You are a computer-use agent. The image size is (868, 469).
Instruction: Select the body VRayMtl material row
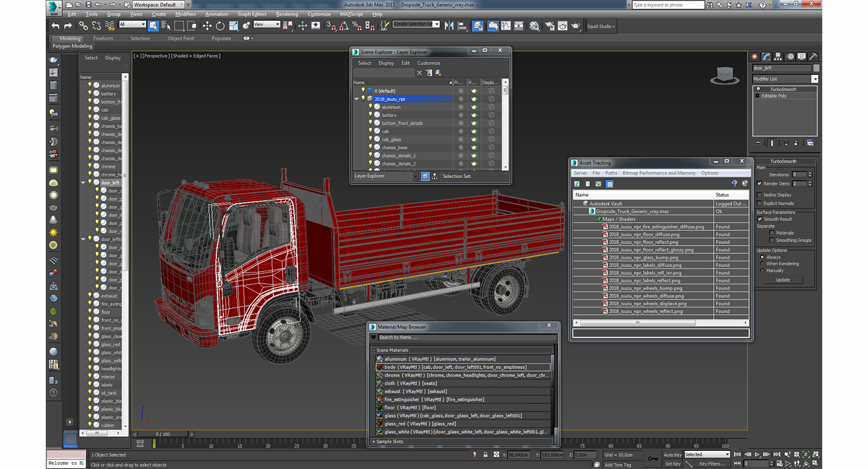tap(463, 367)
